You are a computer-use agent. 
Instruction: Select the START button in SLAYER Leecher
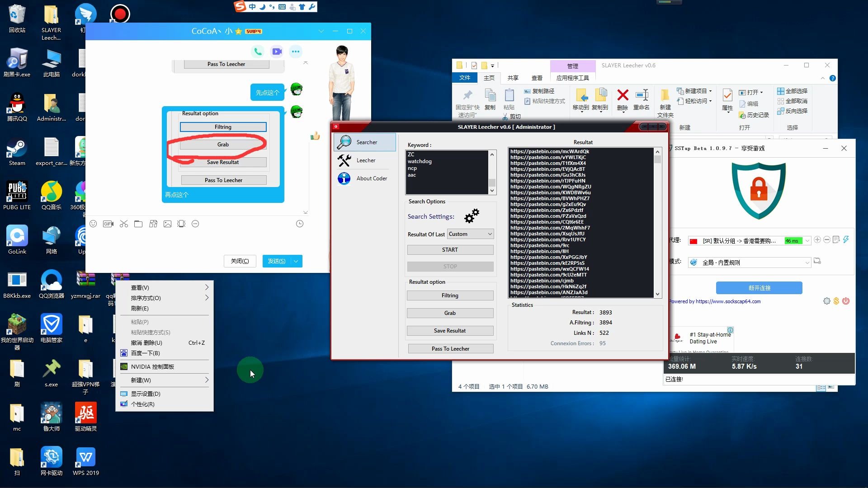point(450,250)
